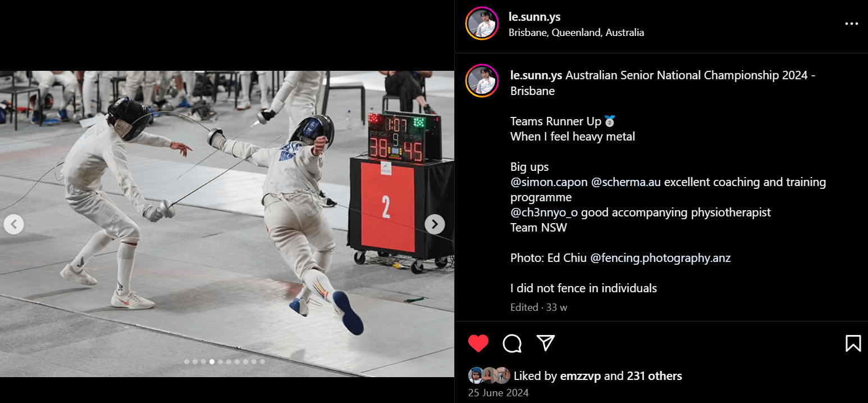Open le.sunn.ys profile picture in header
The width and height of the screenshot is (868, 403).
pos(482,24)
